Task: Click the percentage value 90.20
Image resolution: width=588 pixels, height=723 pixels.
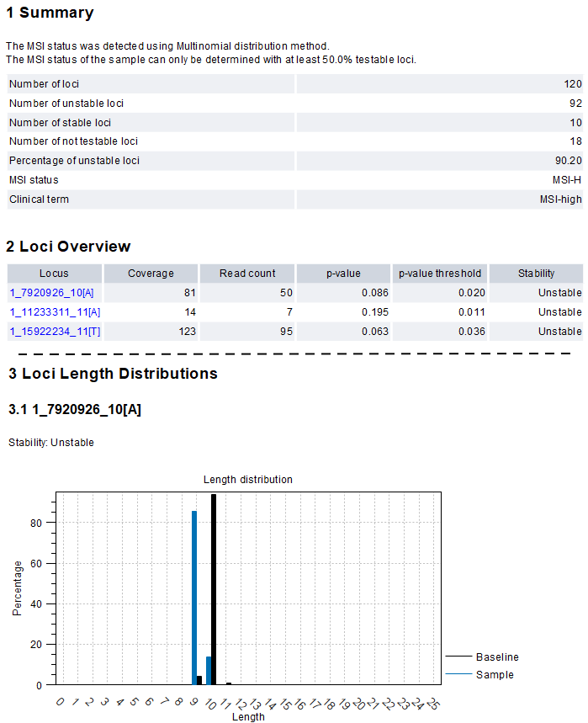Action: pos(568,161)
